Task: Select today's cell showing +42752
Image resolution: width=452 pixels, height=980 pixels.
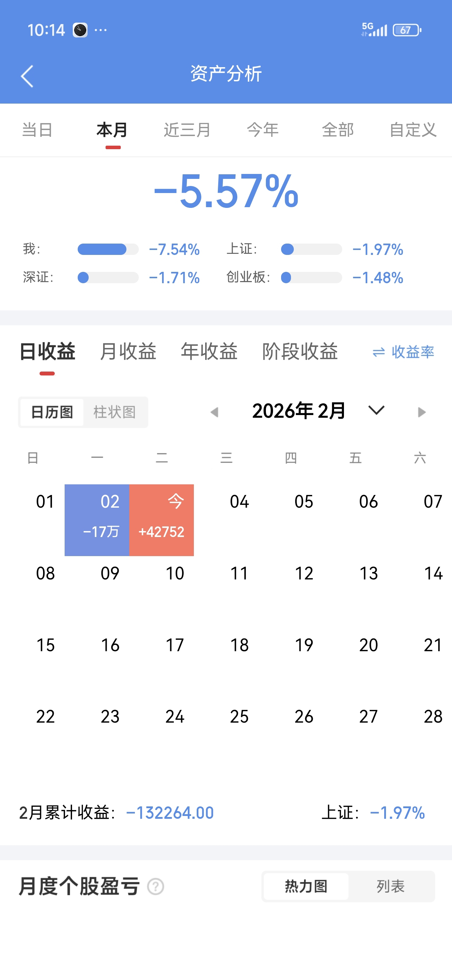Action: click(162, 520)
